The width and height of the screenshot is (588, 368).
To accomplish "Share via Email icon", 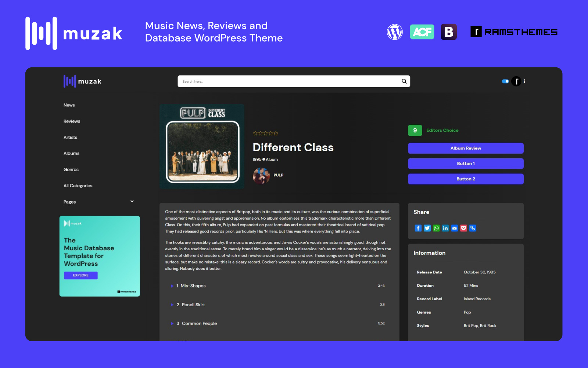I will pos(455,228).
